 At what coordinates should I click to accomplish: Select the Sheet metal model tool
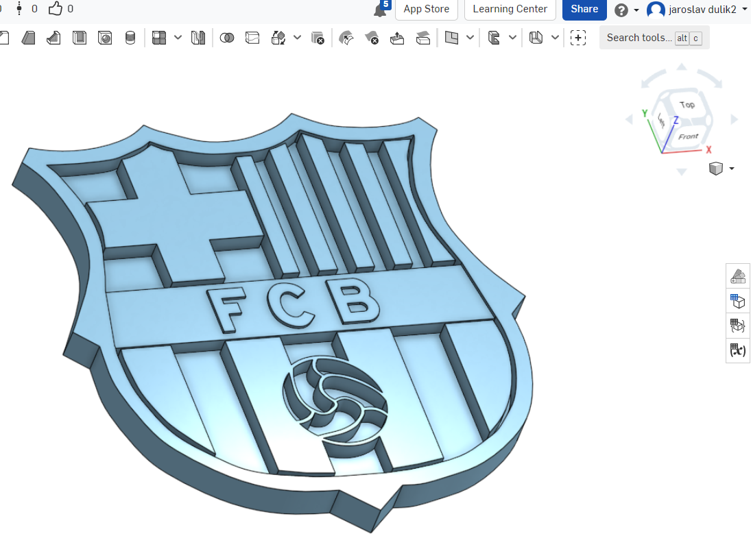coord(536,38)
